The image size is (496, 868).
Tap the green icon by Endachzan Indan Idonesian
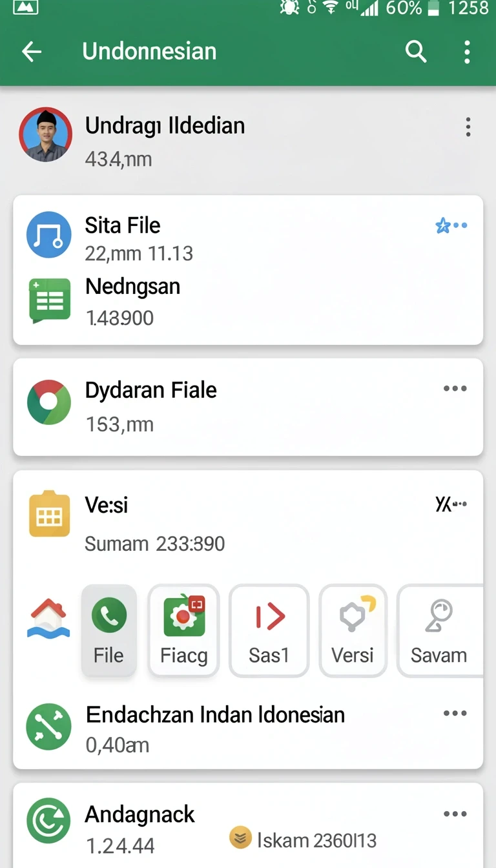pyautogui.click(x=48, y=727)
